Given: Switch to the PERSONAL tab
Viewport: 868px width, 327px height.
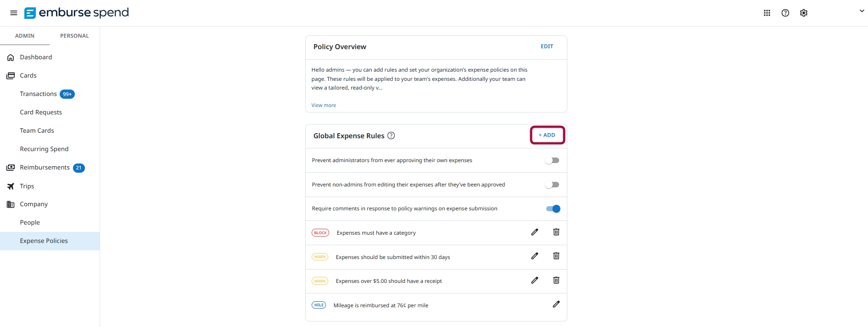Looking at the screenshot, I should 74,36.
